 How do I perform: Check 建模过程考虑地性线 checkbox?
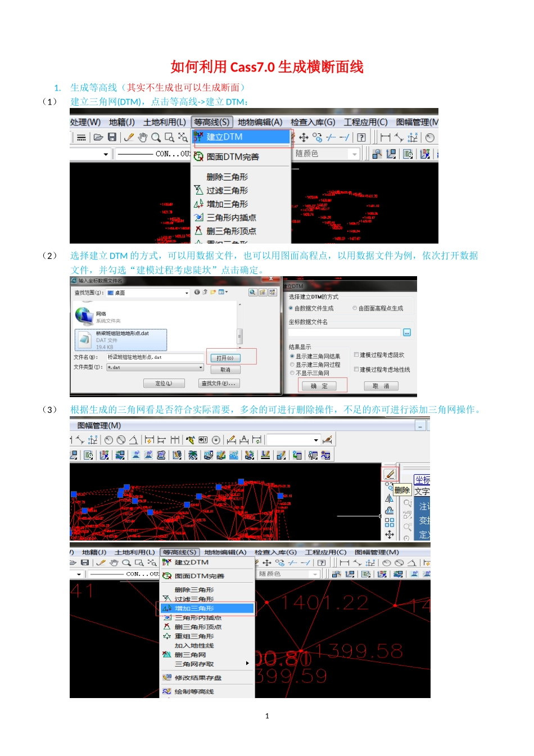(x=356, y=370)
